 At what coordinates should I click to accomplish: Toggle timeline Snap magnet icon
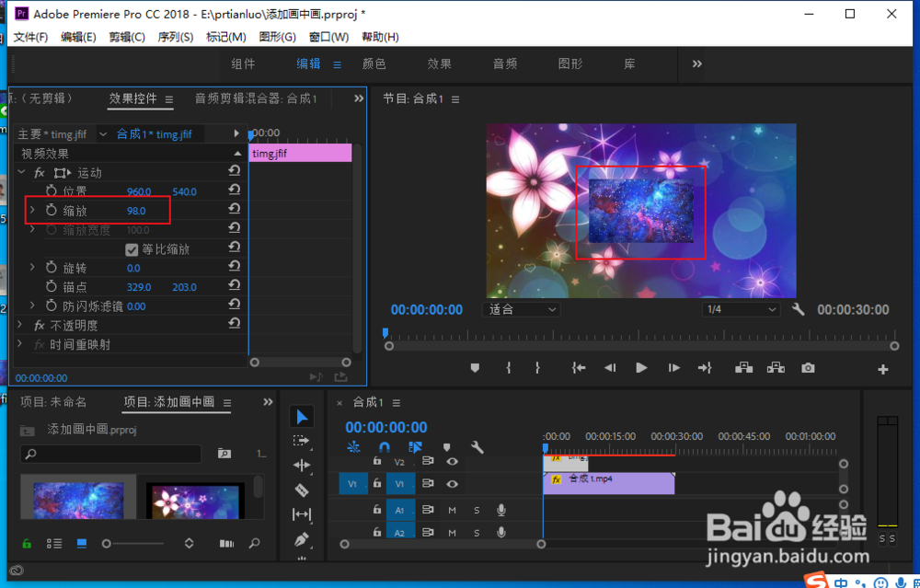385,447
